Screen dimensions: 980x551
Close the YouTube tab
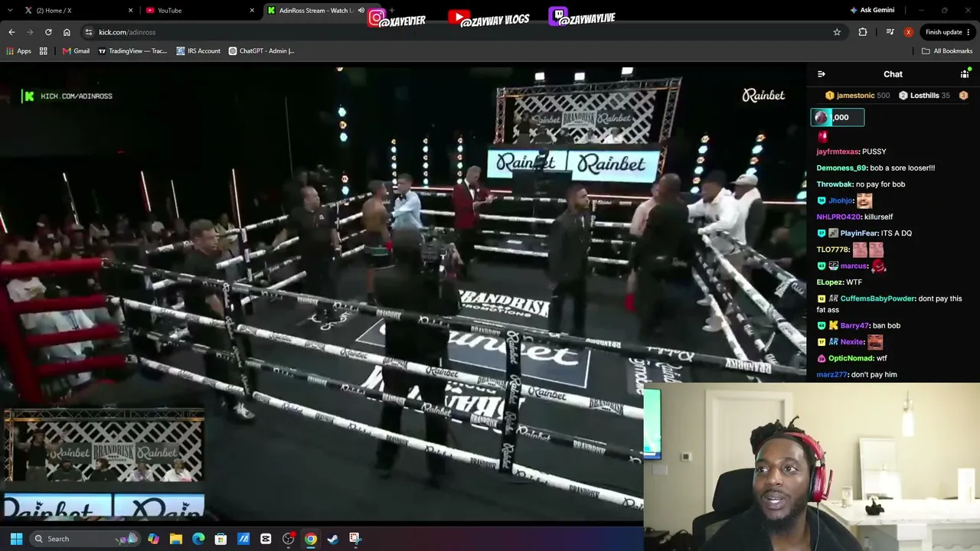point(252,11)
